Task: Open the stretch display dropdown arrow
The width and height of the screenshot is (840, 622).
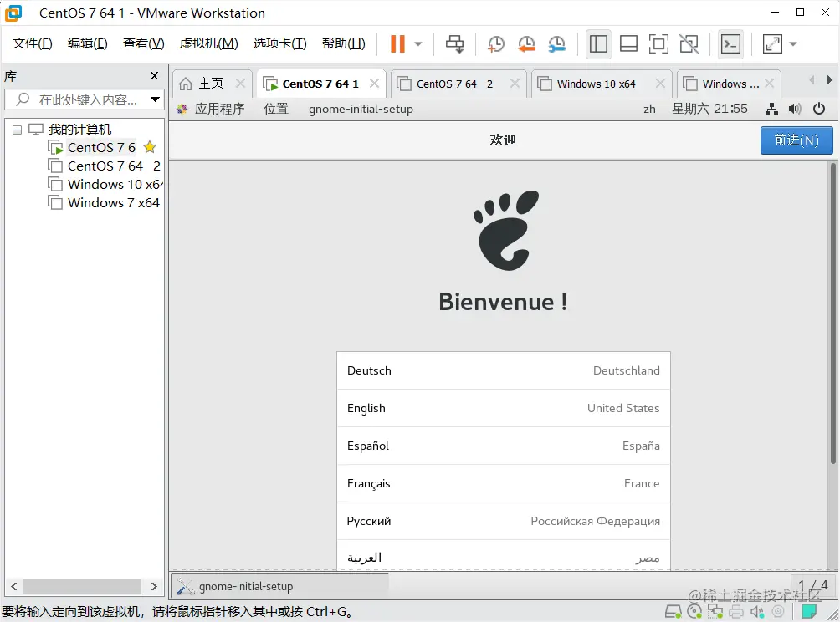Action: 793,44
